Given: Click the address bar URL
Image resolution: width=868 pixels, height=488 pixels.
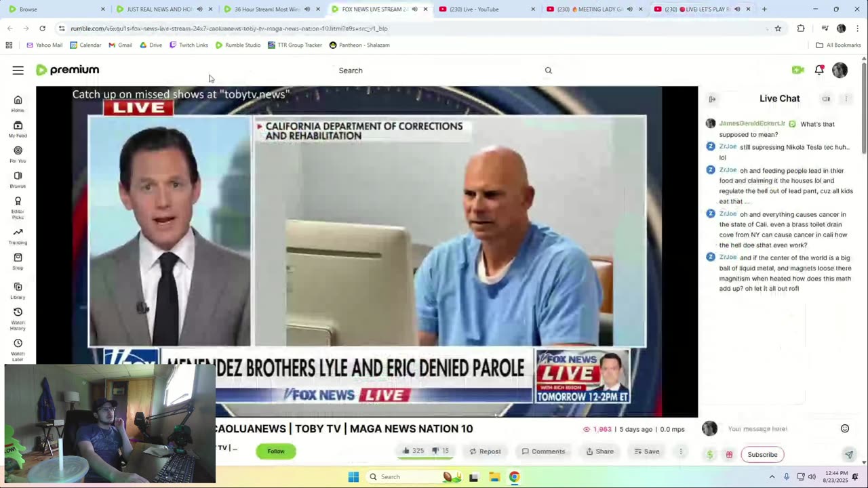Looking at the screenshot, I should (229, 28).
